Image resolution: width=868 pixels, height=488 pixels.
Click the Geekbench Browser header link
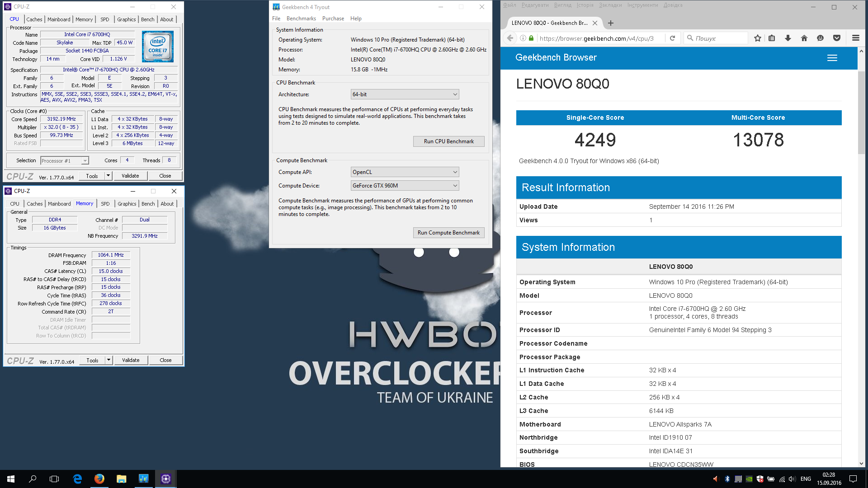(x=556, y=57)
